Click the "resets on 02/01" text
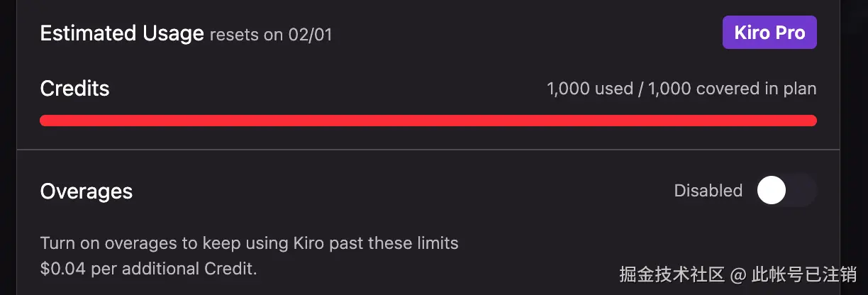 271,35
